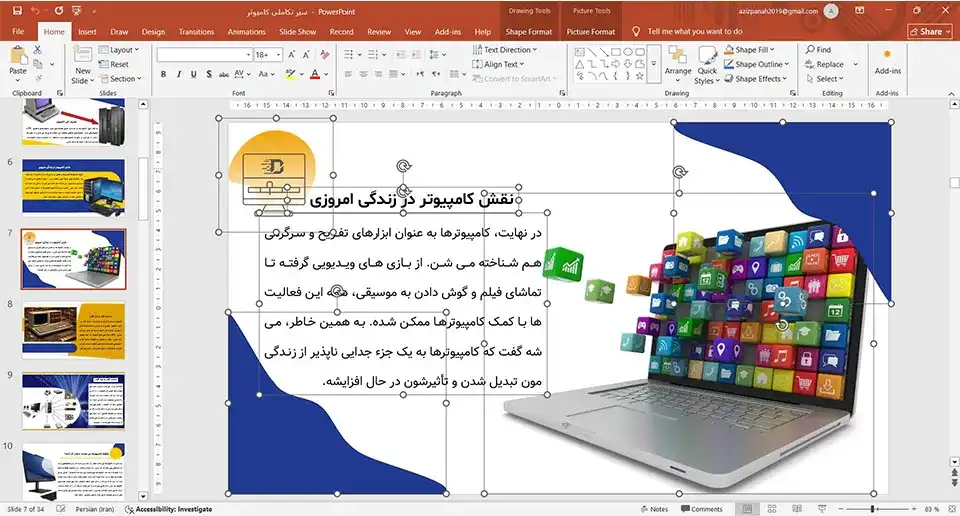Decrease the font size
Screen dimensions: 960x516
(x=306, y=54)
